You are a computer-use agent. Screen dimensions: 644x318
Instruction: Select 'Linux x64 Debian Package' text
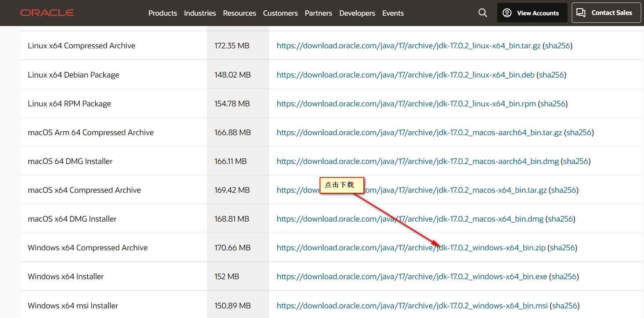coord(74,75)
